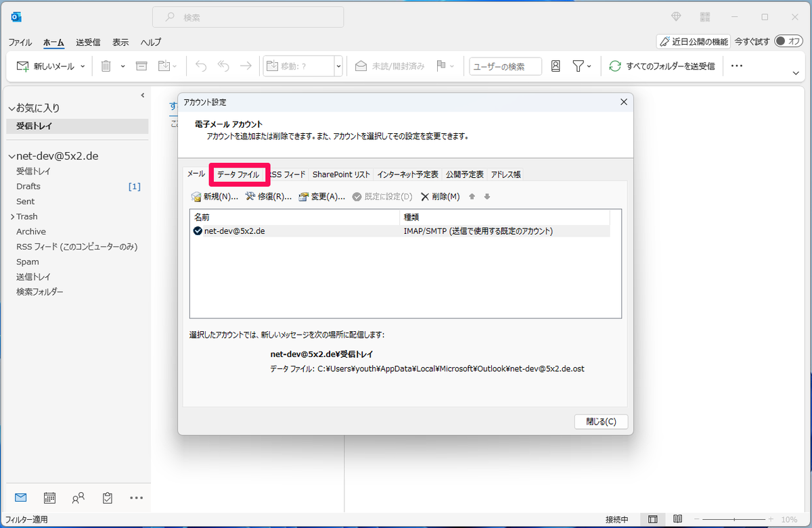Select net-dev@5x2.de account row in list
This screenshot has width=812, height=528.
tap(401, 231)
